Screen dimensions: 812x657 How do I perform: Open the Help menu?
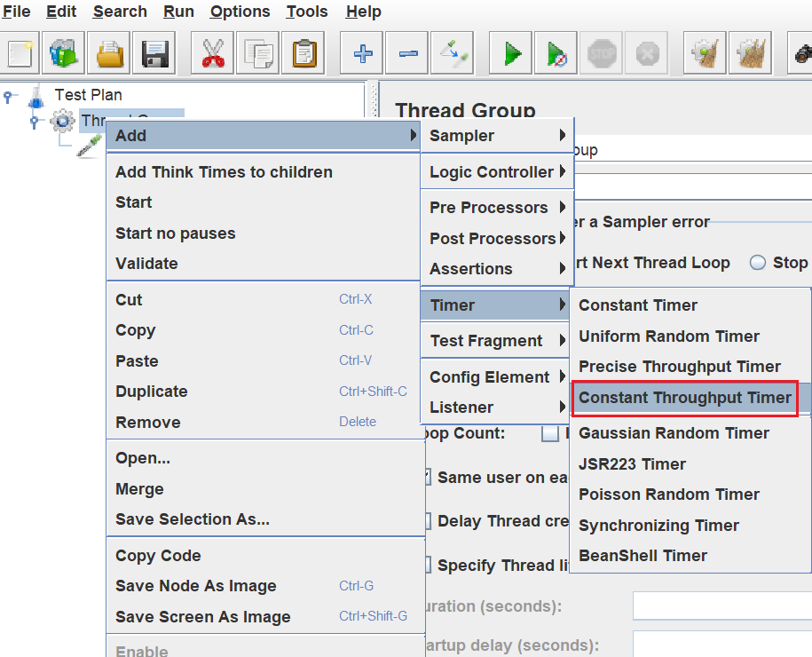coord(364,12)
